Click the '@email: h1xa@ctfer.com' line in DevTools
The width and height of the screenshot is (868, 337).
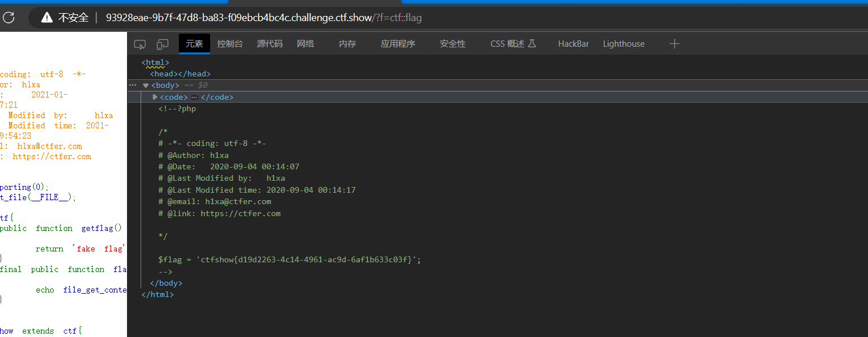coord(215,201)
